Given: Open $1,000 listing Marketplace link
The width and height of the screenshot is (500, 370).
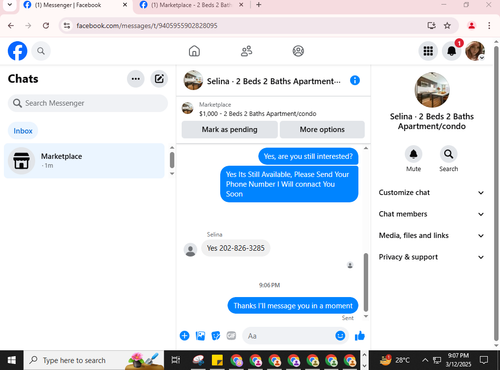Looking at the screenshot, I should coord(257,114).
